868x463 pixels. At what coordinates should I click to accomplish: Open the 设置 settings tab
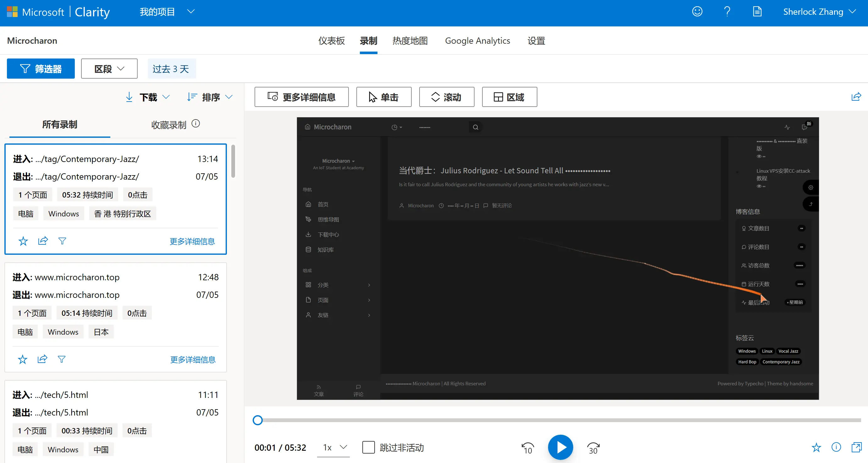(x=536, y=41)
